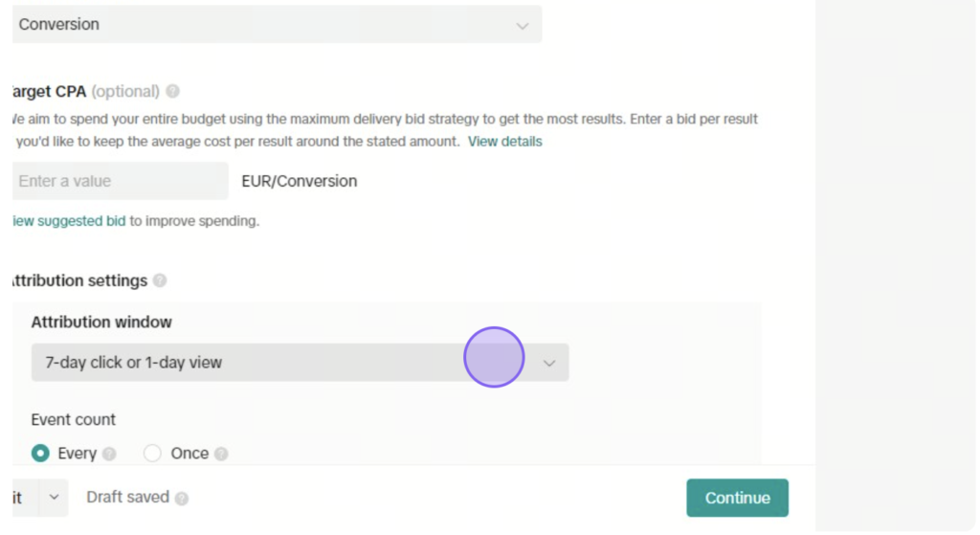980x535 pixels.
Task: Open the Attribution settings help tooltip icon
Action: pyautogui.click(x=160, y=280)
